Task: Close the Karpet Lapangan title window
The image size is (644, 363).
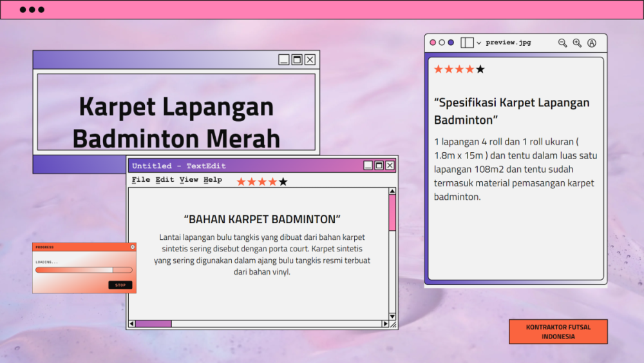Action: click(310, 59)
